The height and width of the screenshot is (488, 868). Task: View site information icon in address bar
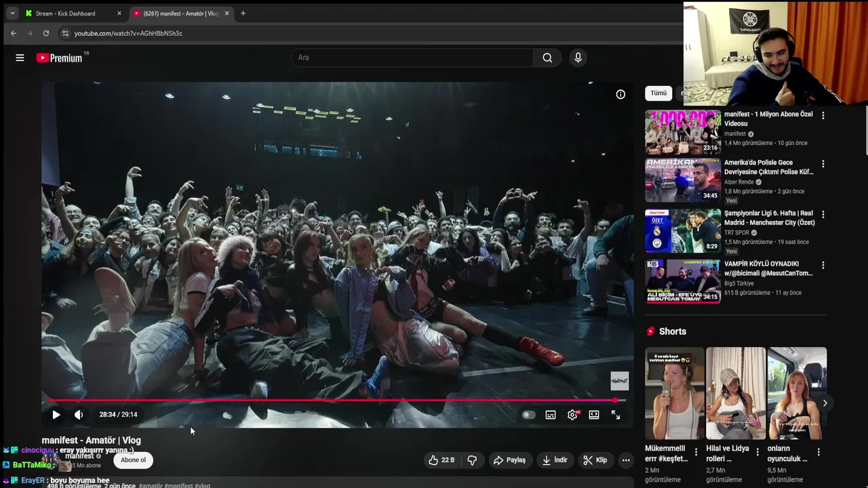(x=65, y=33)
